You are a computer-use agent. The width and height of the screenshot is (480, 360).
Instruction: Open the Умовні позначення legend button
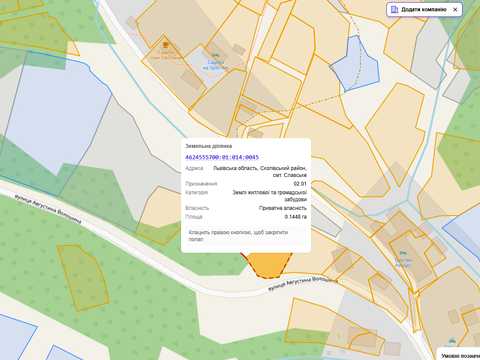tap(460, 355)
